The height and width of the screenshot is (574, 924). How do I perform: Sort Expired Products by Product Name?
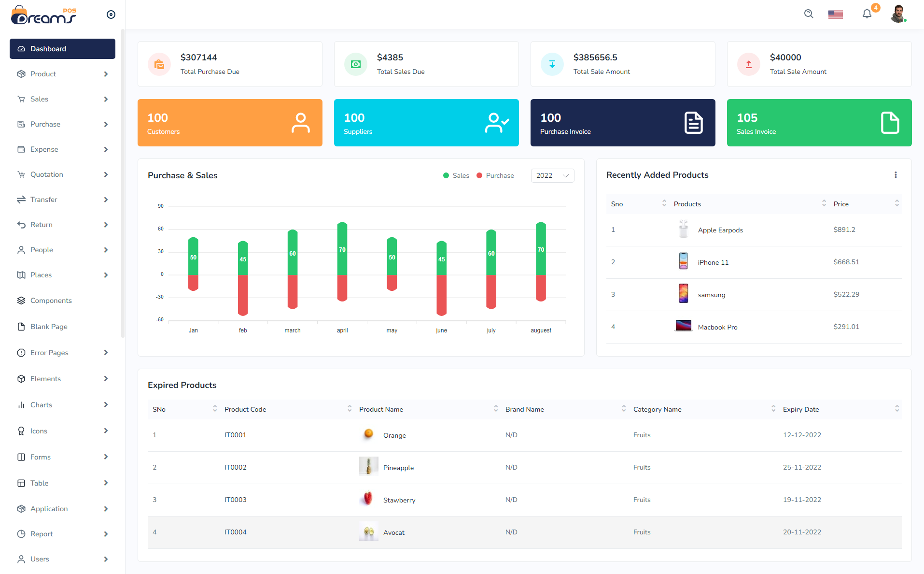pyautogui.click(x=496, y=409)
